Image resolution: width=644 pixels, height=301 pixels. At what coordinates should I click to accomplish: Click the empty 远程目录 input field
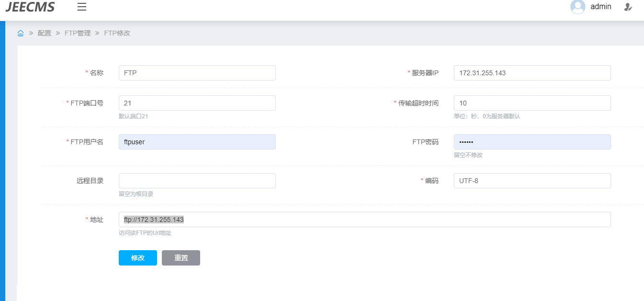click(197, 181)
